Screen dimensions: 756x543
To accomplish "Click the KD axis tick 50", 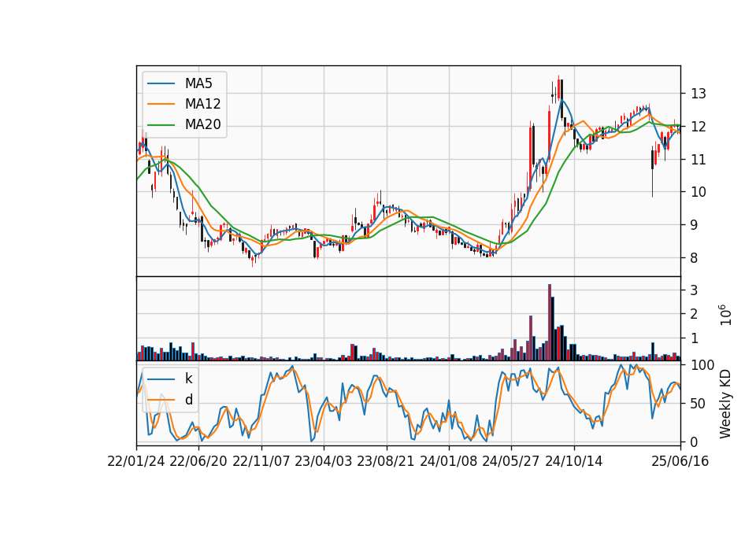I will [x=699, y=404].
